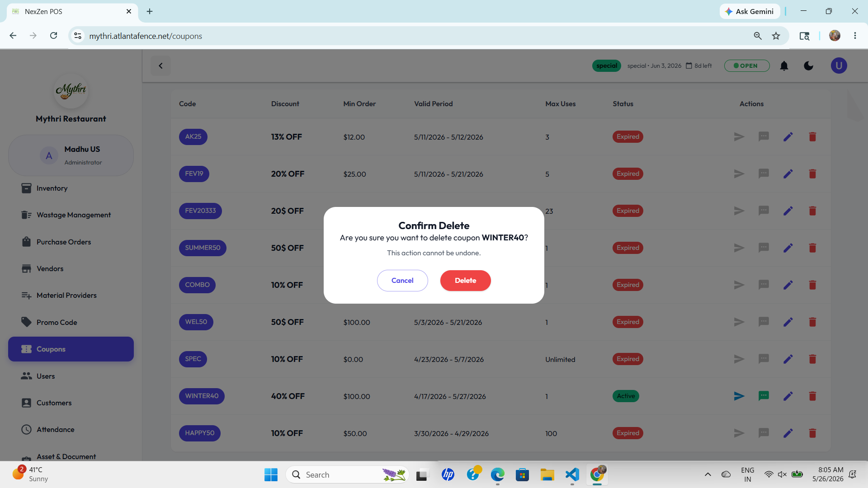Click the WINTER40 code chip
868x488 pixels.
(202, 396)
